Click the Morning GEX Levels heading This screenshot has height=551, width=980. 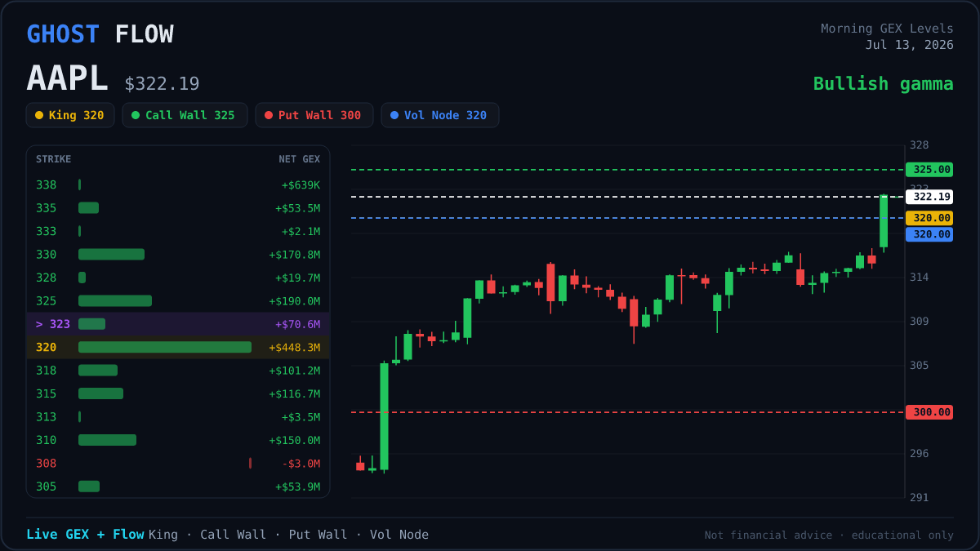point(887,29)
